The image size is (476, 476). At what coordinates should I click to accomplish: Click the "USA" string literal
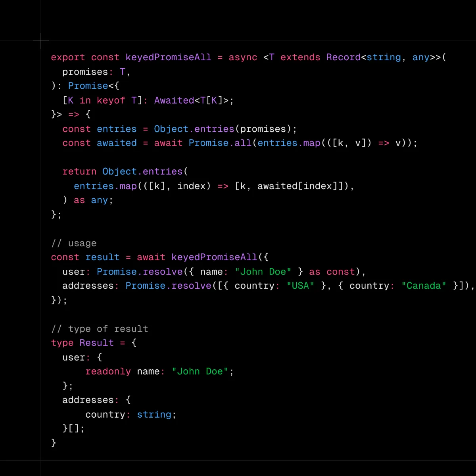300,286
